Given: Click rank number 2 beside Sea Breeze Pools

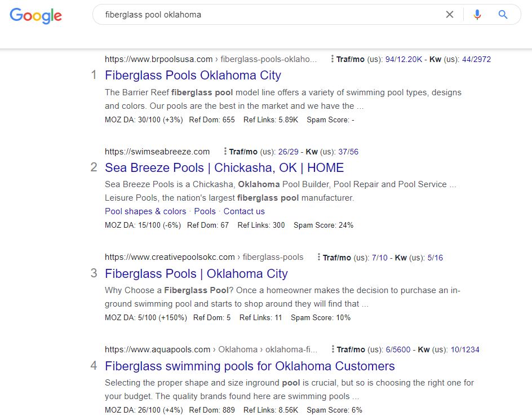Looking at the screenshot, I should click(x=94, y=167).
